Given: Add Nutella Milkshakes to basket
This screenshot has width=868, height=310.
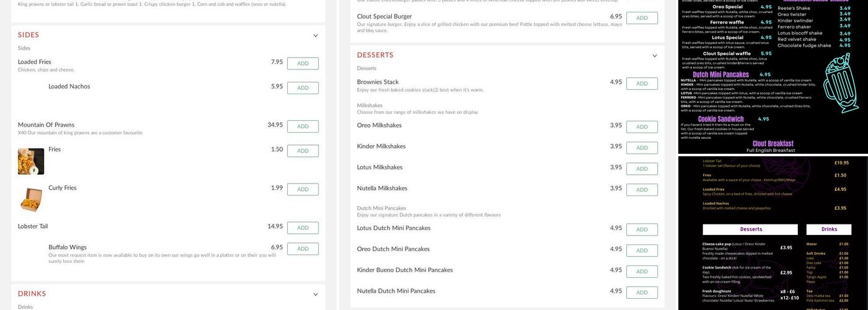Looking at the screenshot, I should click(x=642, y=190).
